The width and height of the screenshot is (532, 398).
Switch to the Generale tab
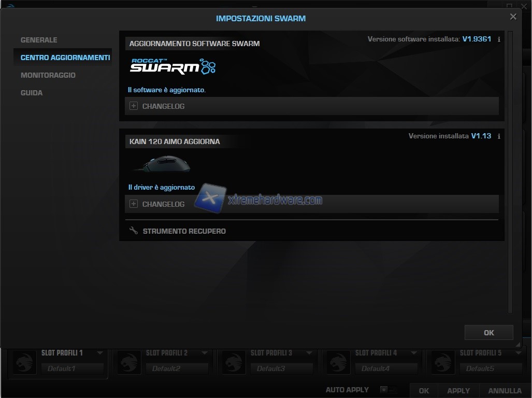39,40
